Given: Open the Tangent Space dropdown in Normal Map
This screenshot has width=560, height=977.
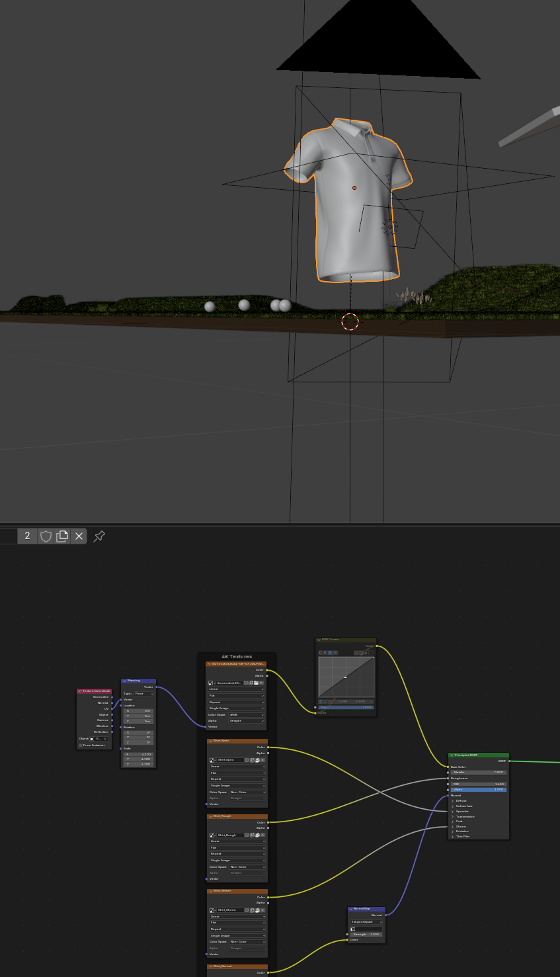Looking at the screenshot, I should tap(366, 921).
